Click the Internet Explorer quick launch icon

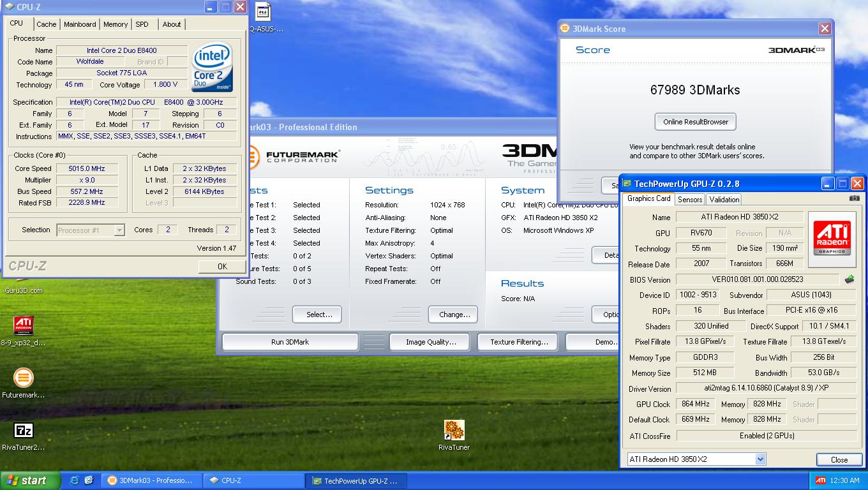(x=74, y=480)
